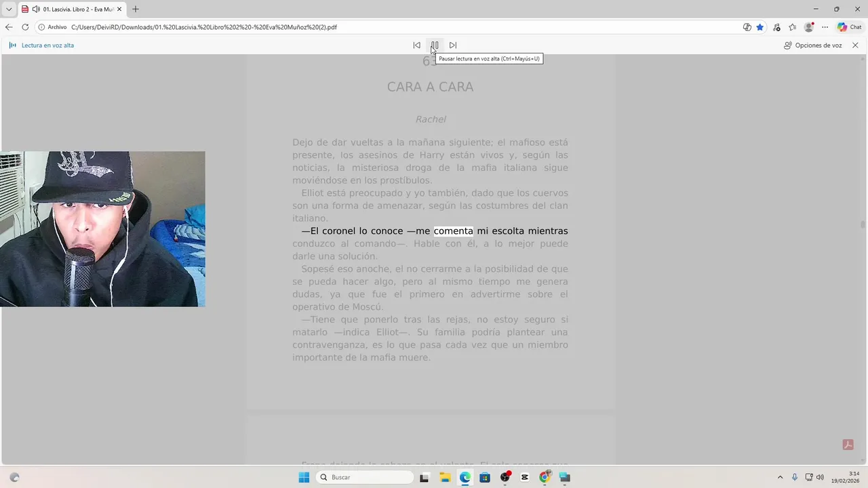Open network status tray icon

[x=809, y=477]
